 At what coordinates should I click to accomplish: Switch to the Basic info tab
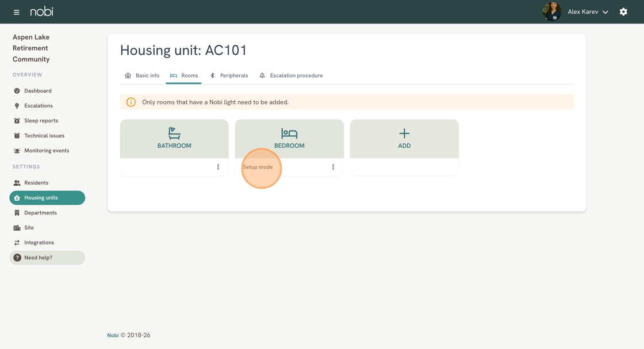click(142, 75)
